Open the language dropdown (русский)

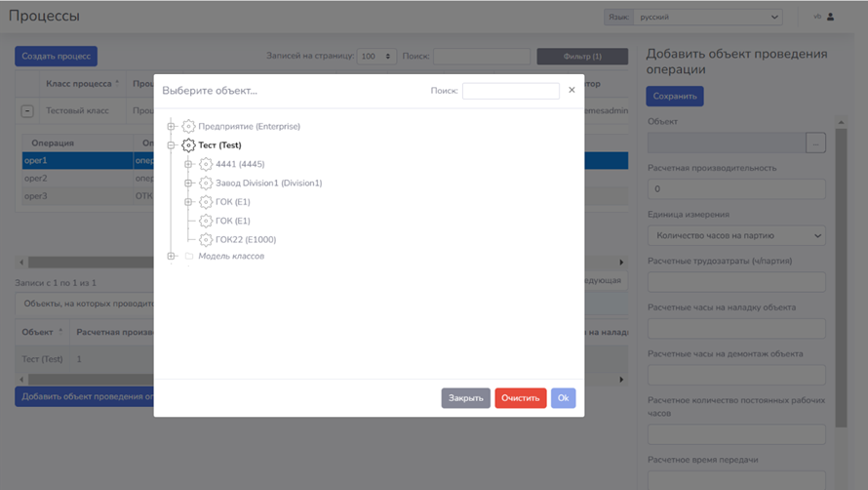tap(707, 17)
